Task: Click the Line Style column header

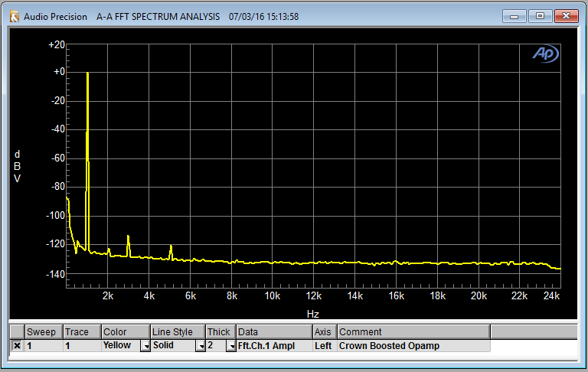Action: tap(178, 332)
